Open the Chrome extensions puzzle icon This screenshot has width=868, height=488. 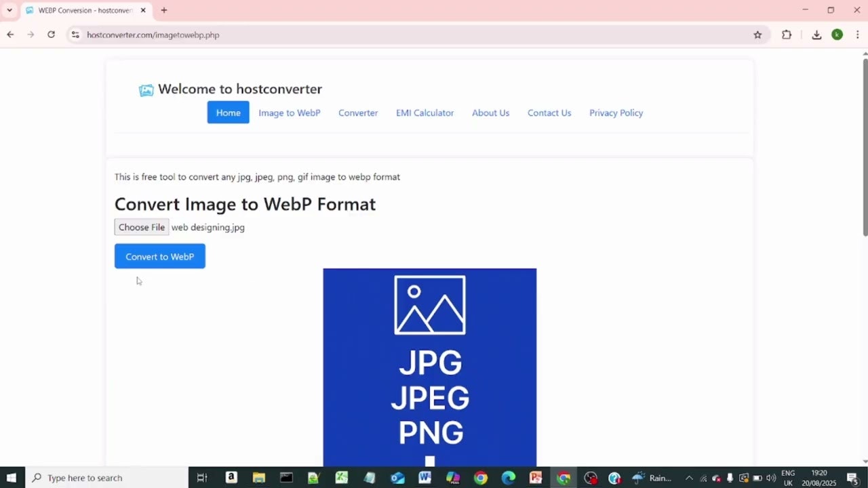click(x=787, y=34)
